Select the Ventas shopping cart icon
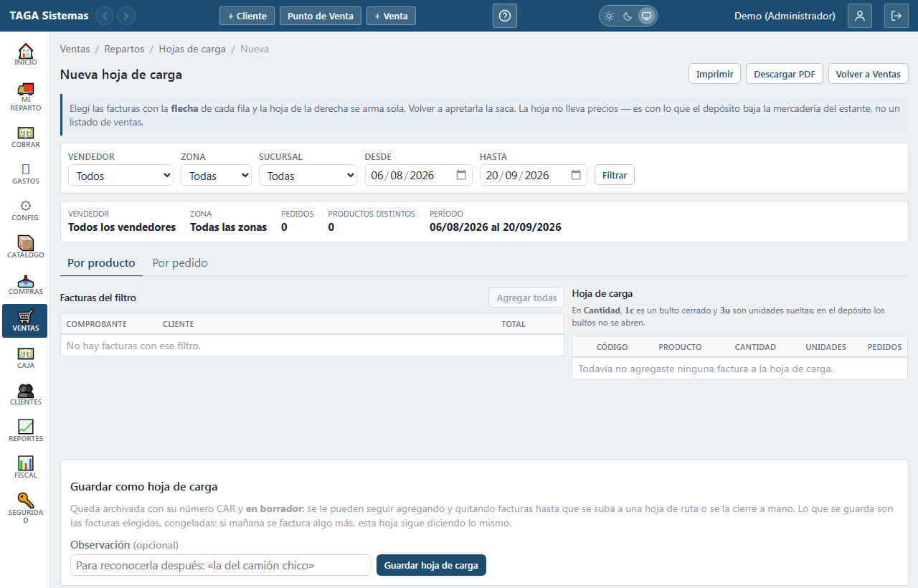This screenshot has height=588, width=918. pyautogui.click(x=25, y=321)
